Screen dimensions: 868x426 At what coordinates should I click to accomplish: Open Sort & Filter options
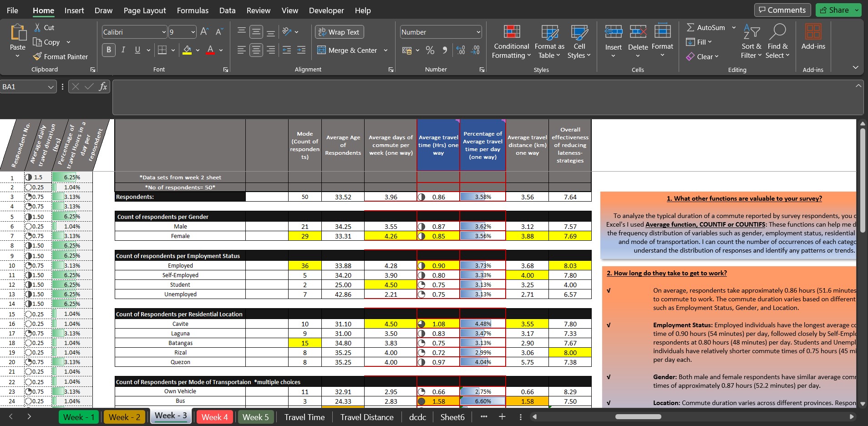751,42
